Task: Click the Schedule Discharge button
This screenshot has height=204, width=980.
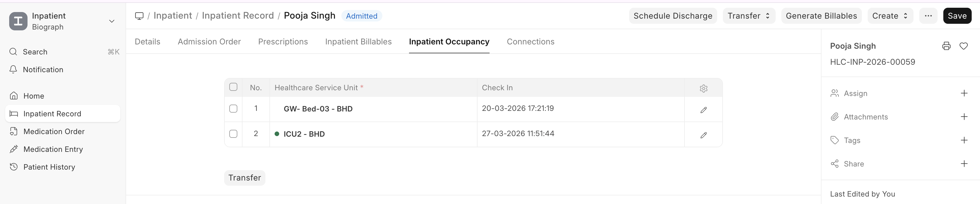Action: (x=673, y=15)
